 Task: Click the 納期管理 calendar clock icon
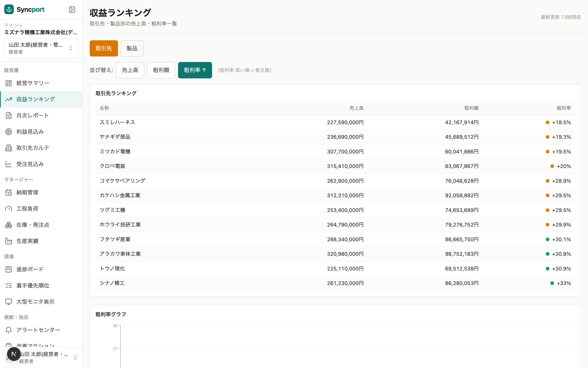pos(8,192)
